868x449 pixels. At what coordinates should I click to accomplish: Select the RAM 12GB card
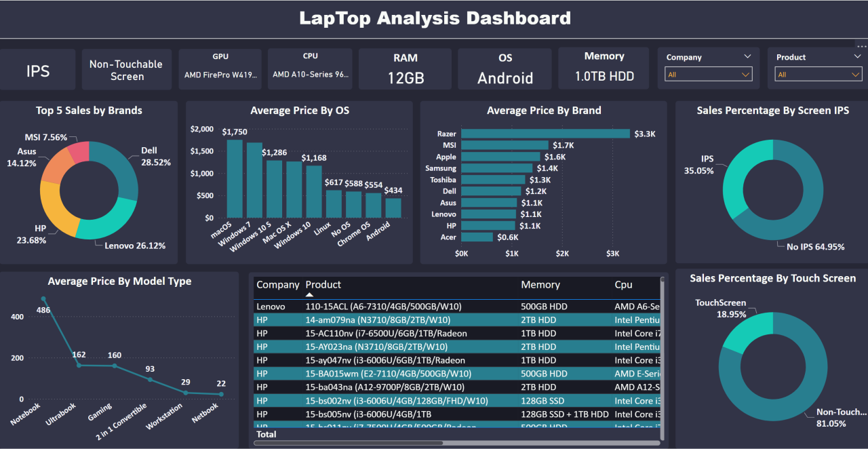click(x=406, y=69)
